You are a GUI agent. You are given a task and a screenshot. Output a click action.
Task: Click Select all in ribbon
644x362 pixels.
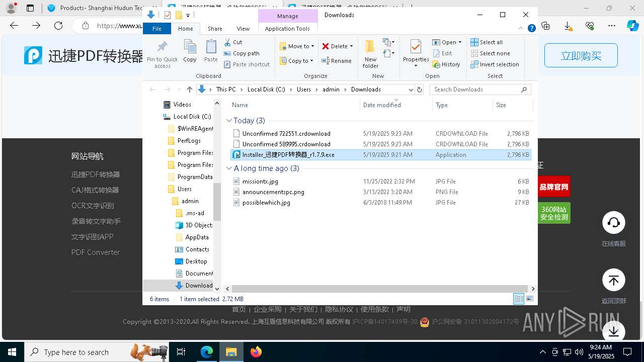[487, 42]
